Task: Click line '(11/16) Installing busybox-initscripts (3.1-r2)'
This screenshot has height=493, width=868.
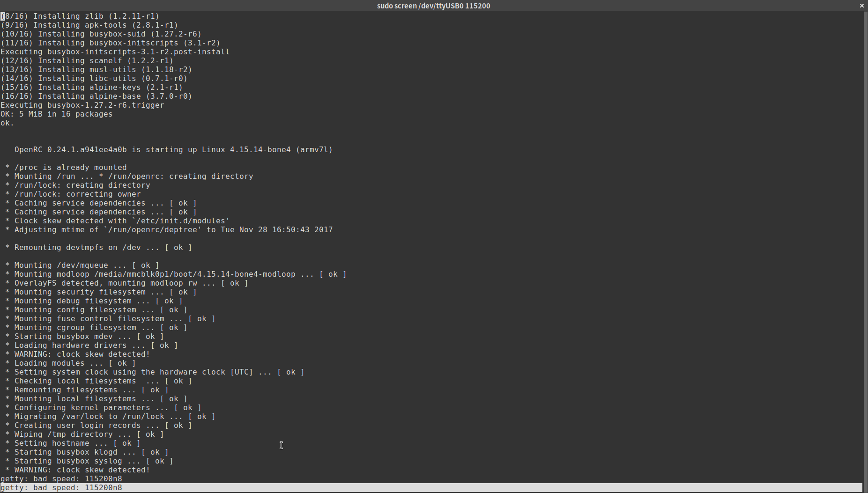Action: click(111, 43)
